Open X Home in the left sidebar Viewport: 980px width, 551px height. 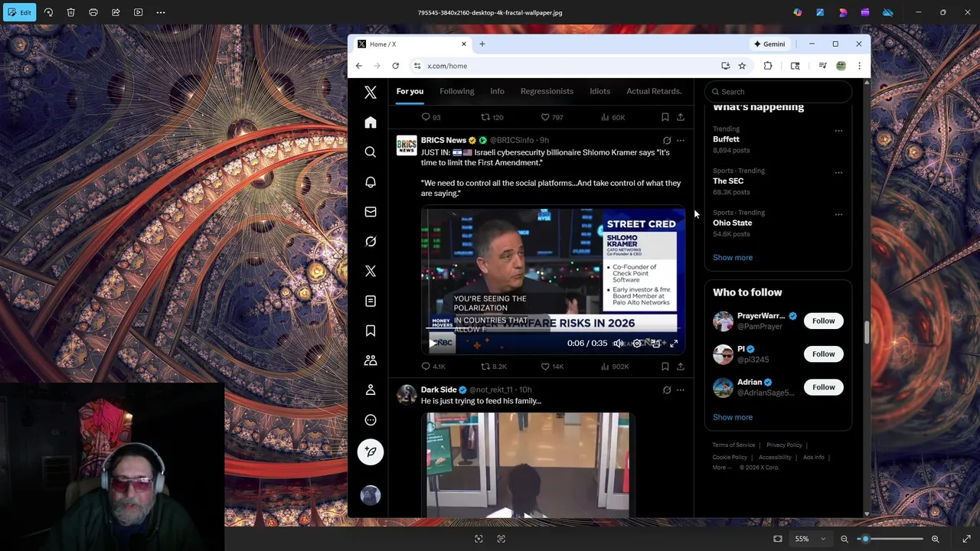[371, 122]
